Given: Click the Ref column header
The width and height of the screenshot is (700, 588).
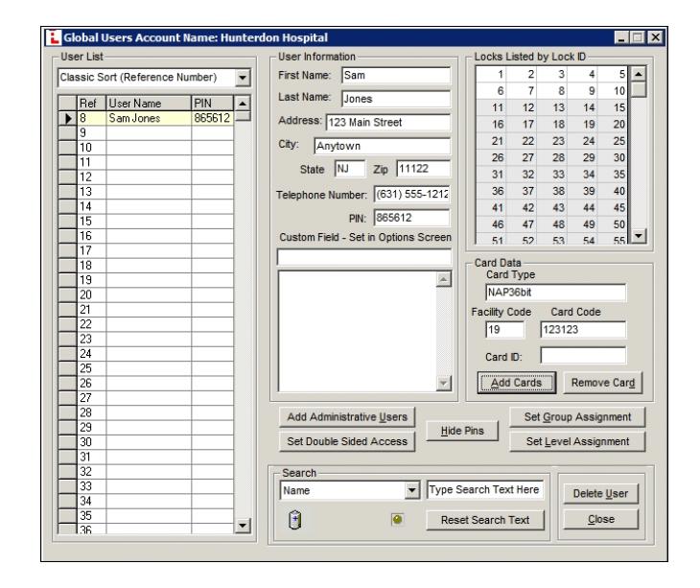Looking at the screenshot, I should pyautogui.click(x=91, y=104).
